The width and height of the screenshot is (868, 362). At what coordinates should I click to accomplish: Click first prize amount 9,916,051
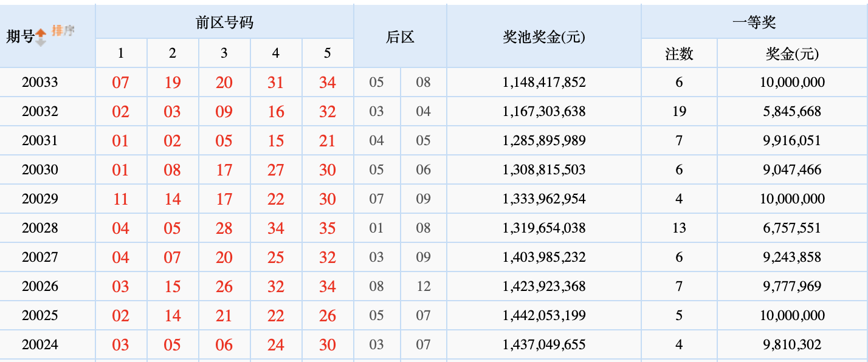tap(792, 140)
